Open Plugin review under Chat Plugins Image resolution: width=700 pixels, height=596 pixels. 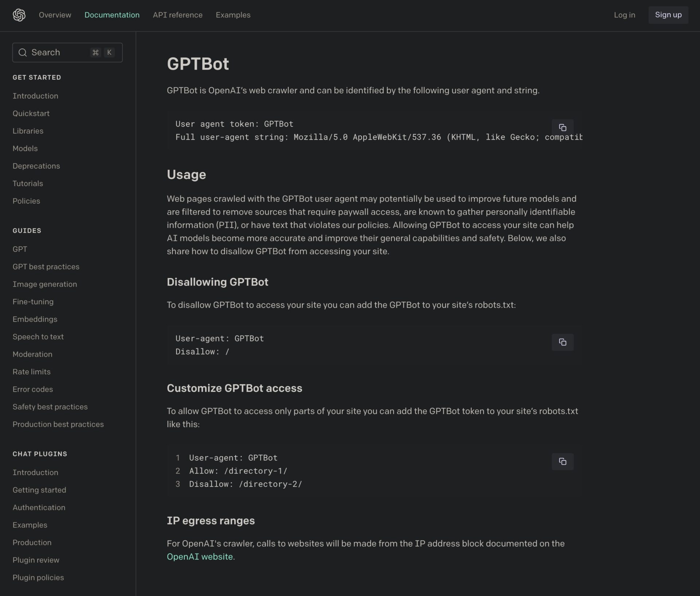point(36,560)
